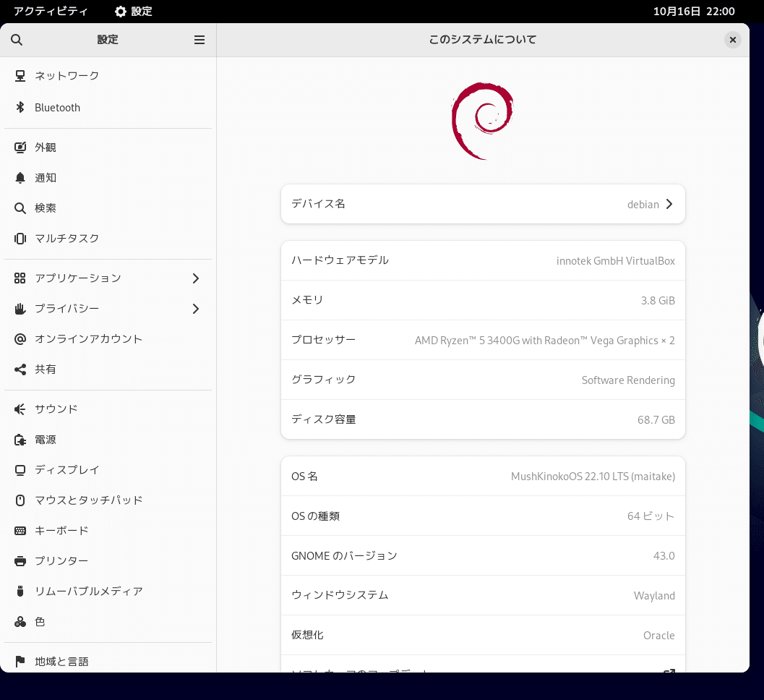Viewport: 764px width, 700px height.
Task: Open the 設定 app menu in top bar
Action: click(134, 12)
